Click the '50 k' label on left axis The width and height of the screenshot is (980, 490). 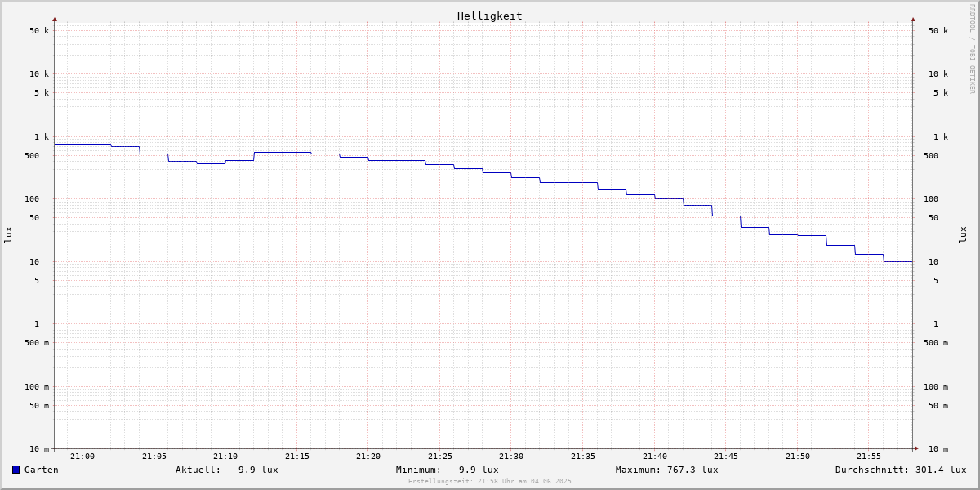[x=39, y=31]
